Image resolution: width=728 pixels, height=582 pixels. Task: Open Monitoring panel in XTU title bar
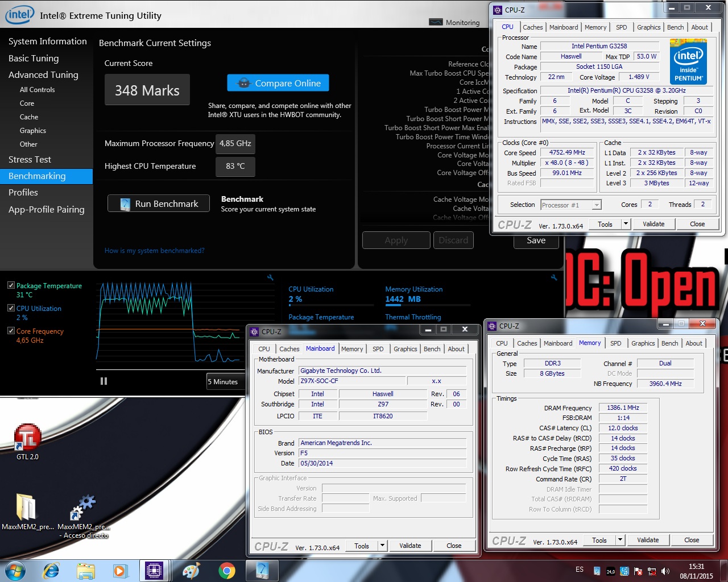click(x=454, y=22)
